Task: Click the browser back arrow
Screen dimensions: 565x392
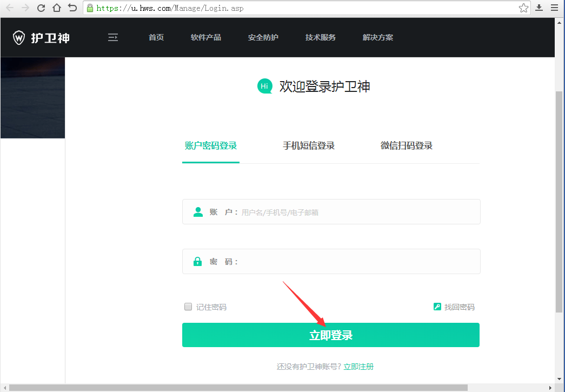Action: point(10,8)
